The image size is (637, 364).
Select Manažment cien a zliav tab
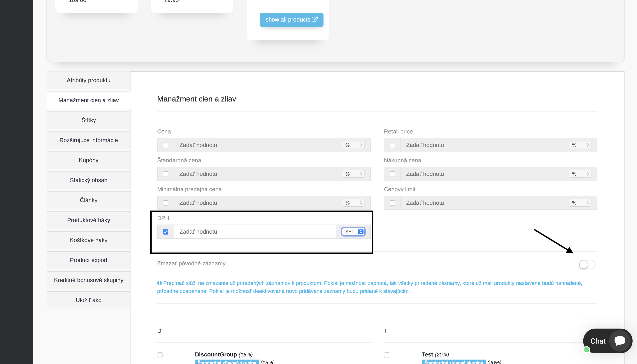(x=89, y=100)
